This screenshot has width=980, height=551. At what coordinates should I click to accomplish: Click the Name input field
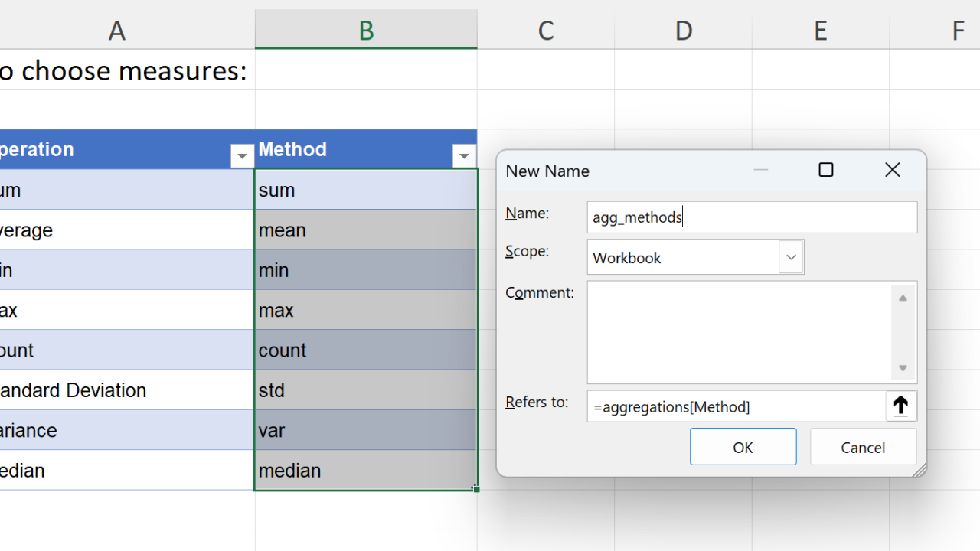(751, 217)
